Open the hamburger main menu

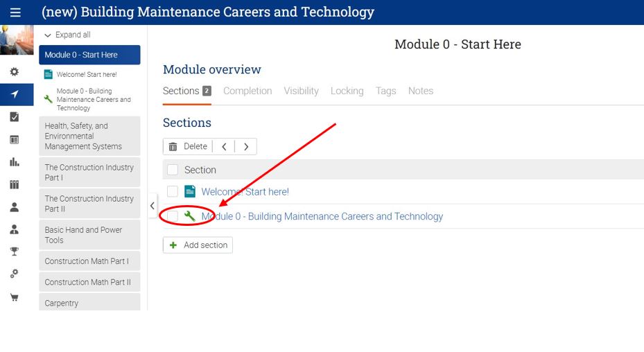pos(15,12)
